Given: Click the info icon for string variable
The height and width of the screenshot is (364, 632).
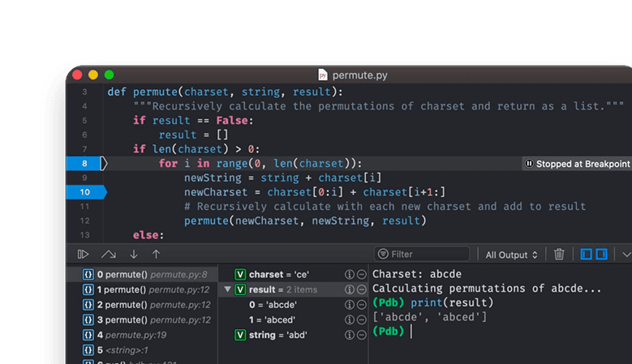Looking at the screenshot, I should tap(350, 335).
